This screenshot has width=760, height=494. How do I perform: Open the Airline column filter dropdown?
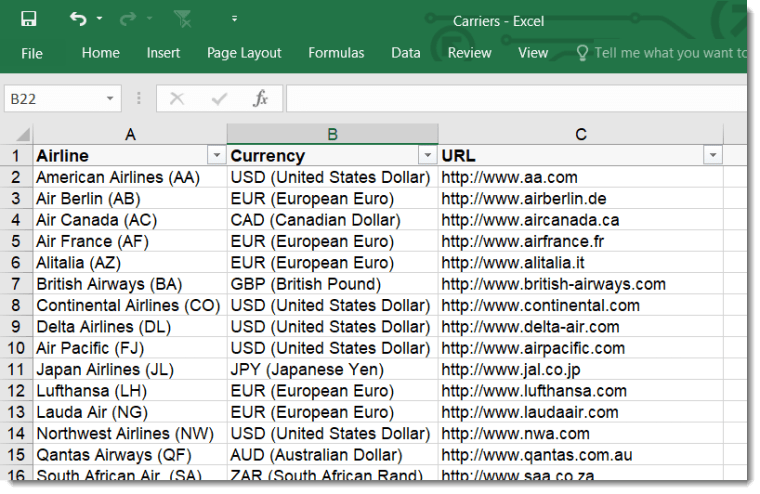click(x=217, y=156)
